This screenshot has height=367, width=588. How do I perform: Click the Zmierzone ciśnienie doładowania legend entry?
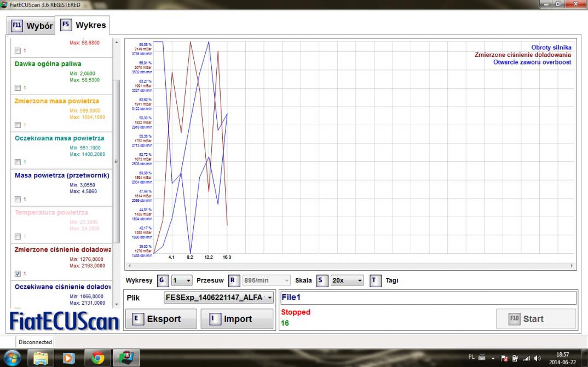coord(523,55)
